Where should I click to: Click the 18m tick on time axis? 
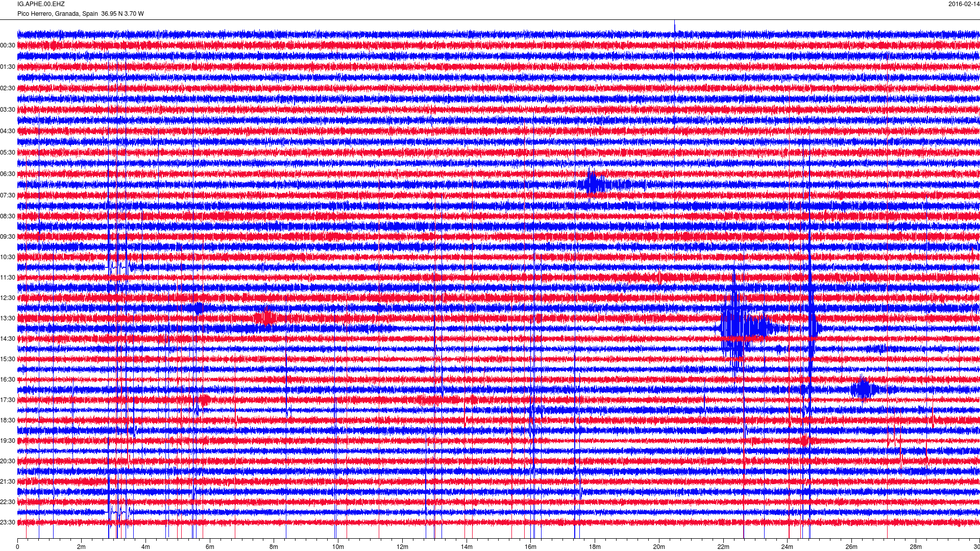tap(595, 547)
